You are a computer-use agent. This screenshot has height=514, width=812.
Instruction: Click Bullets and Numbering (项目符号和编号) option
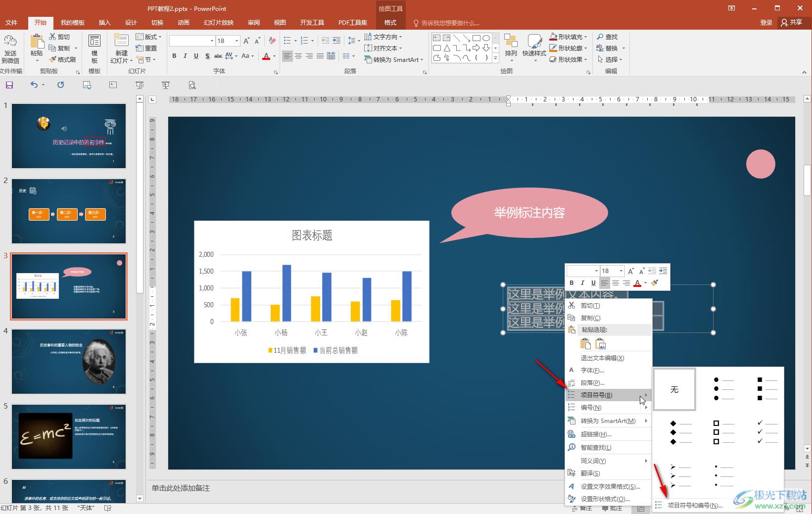(x=695, y=505)
